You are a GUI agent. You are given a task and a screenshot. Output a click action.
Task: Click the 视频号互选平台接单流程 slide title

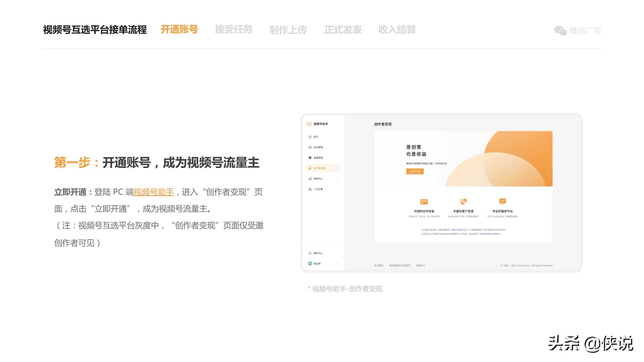pyautogui.click(x=95, y=30)
